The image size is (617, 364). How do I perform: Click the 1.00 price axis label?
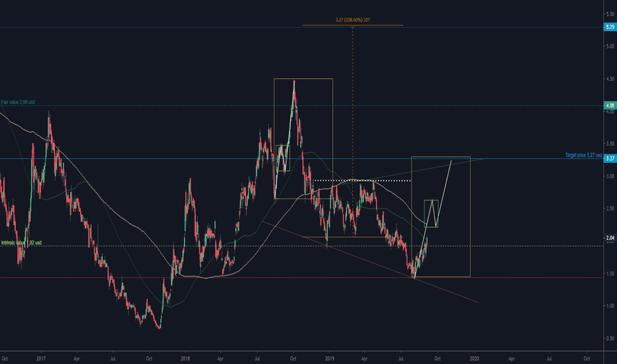610,306
